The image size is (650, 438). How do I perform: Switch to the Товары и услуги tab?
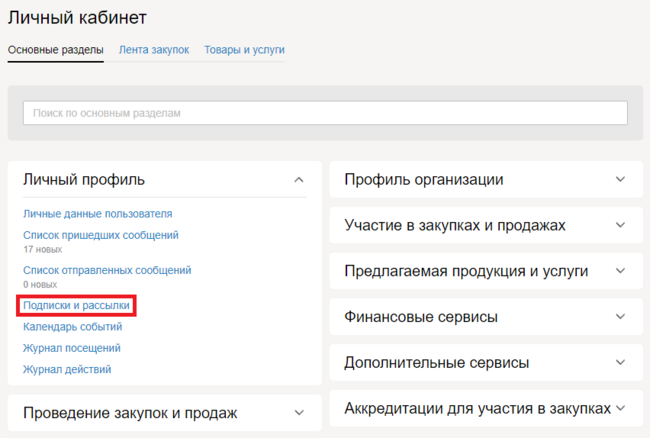(x=244, y=50)
